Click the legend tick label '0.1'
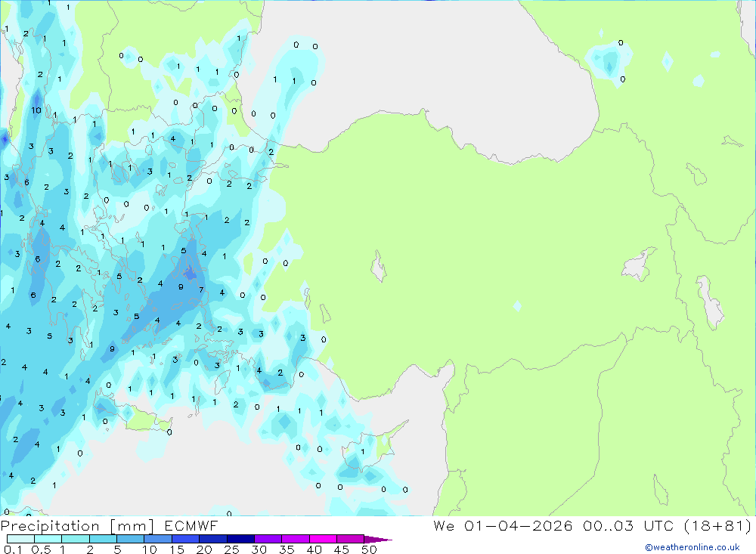This screenshot has width=756, height=554. [x=13, y=549]
